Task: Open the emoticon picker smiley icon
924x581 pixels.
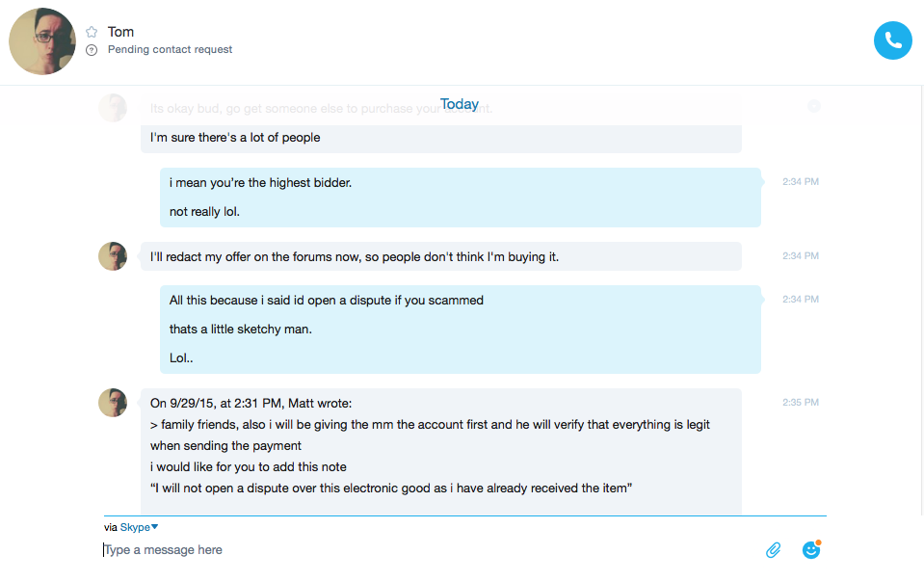Action: (x=811, y=549)
